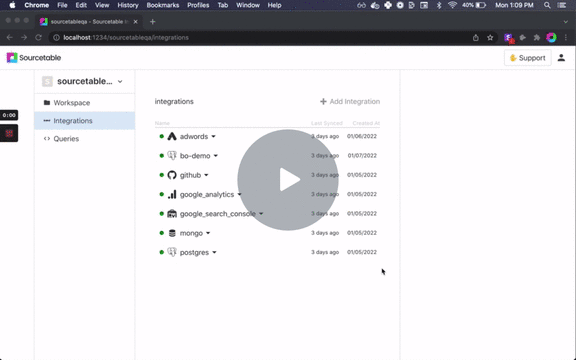Open the Chrome extensions puzzle icon
The height and width of the screenshot is (360, 576).
(537, 37)
